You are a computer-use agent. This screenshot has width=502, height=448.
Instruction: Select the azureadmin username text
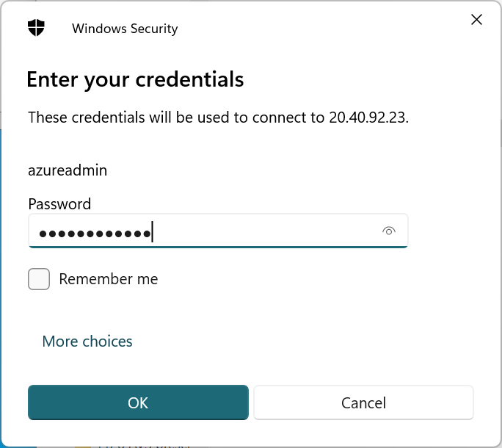point(68,170)
